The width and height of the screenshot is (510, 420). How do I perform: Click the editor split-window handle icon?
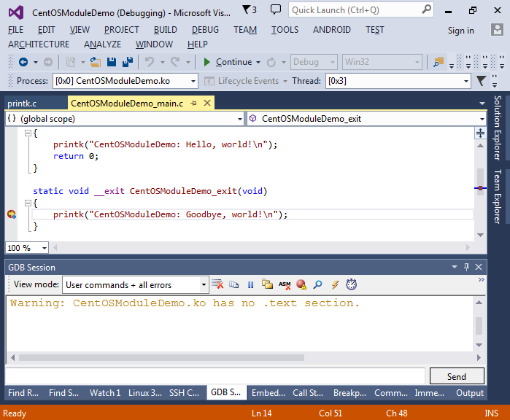(x=480, y=133)
